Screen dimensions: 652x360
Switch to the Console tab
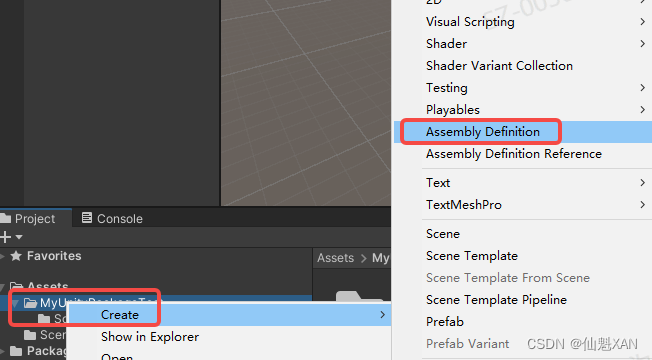112,218
